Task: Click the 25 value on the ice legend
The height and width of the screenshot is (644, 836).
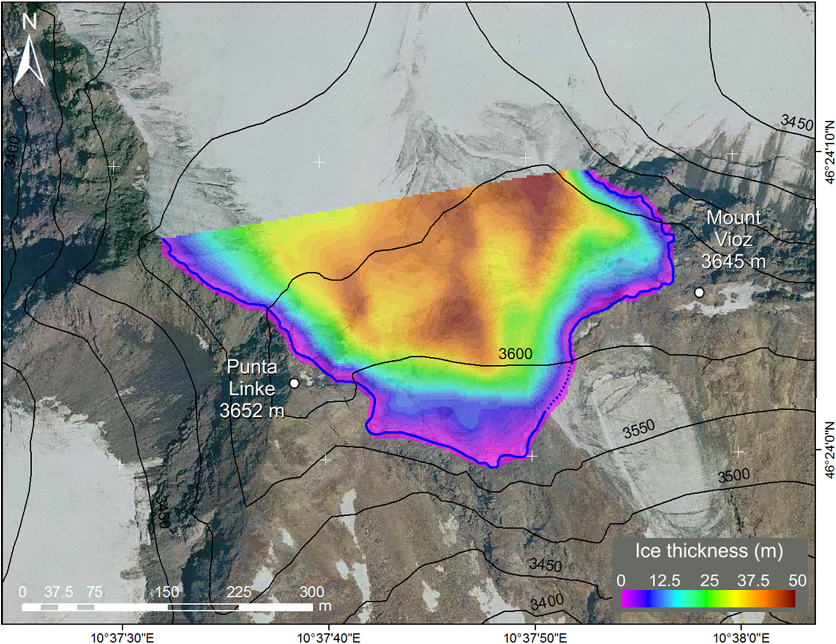Action: 709,581
